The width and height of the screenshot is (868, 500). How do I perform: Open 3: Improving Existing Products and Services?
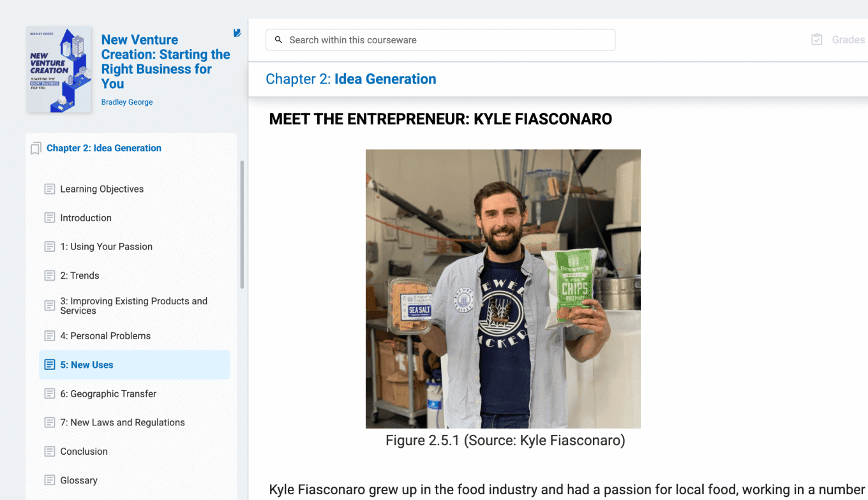[x=135, y=306]
